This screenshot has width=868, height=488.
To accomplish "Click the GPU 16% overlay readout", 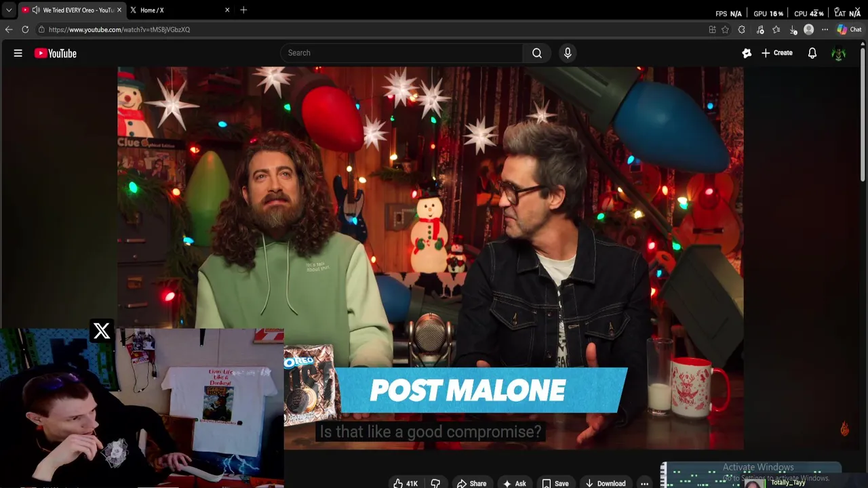I will click(768, 14).
